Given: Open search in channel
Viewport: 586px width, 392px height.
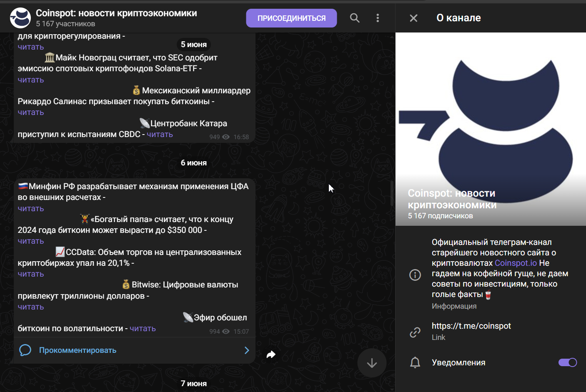Looking at the screenshot, I should pos(355,18).
